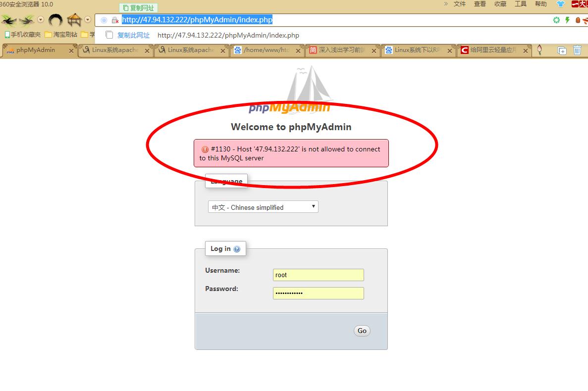588x391 pixels.
Task: Switch to the Linux系统下以RP tab
Action: [418, 50]
